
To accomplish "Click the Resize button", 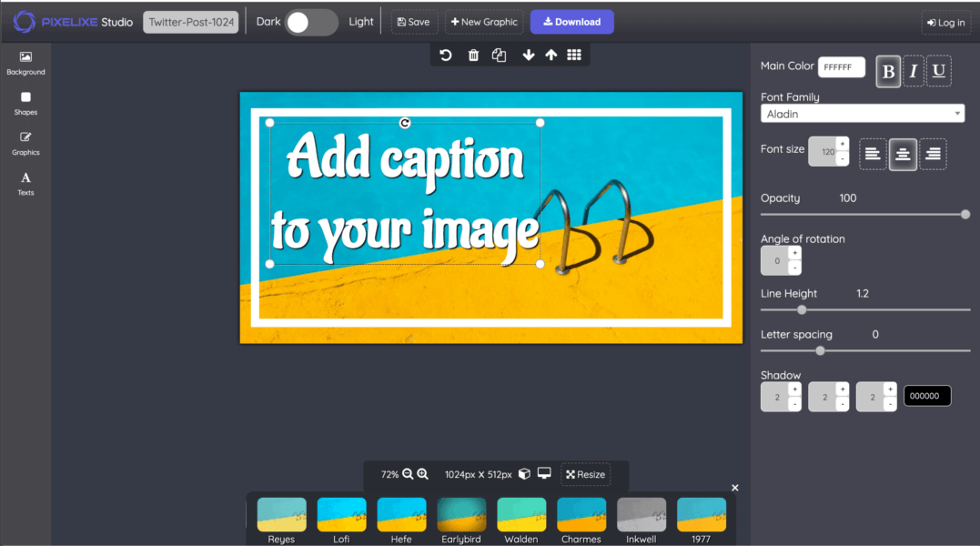I will click(x=585, y=474).
